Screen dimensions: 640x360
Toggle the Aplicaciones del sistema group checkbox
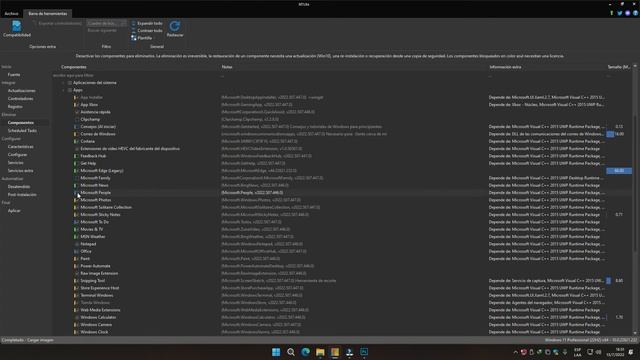click(x=70, y=83)
